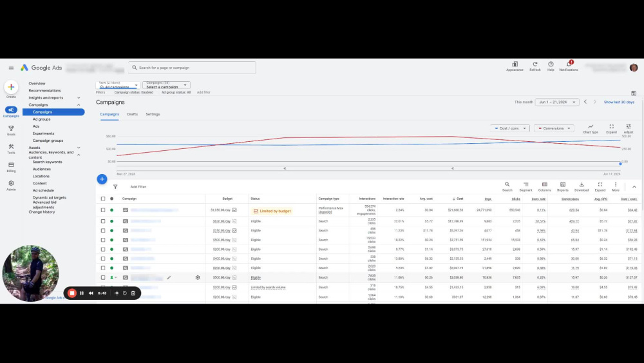This screenshot has width=644, height=363.
Task: Click the Create plus button
Action: (11, 87)
